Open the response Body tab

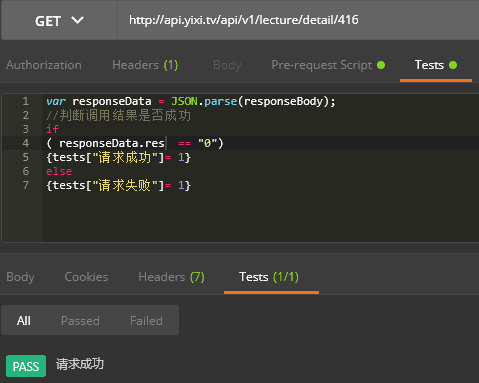click(x=20, y=277)
